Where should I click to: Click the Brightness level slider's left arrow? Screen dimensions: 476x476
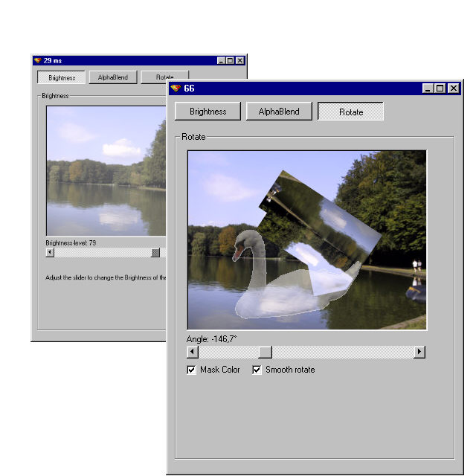click(x=50, y=252)
